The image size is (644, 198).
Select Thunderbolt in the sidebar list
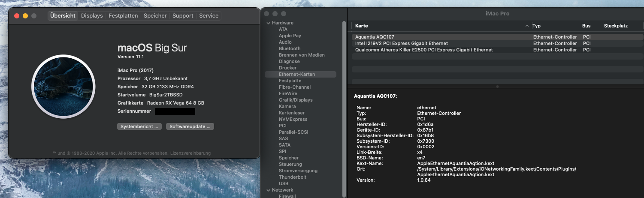pos(292,177)
